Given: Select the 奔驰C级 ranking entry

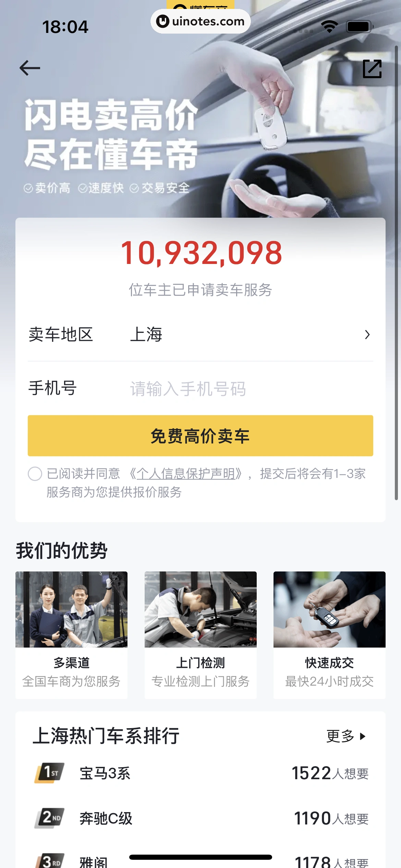Looking at the screenshot, I should 200,818.
